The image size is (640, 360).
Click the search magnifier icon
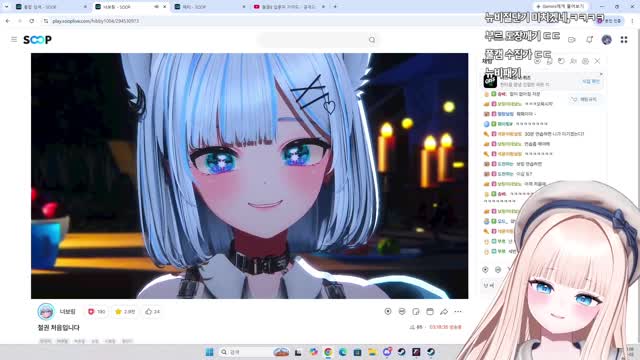372,40
